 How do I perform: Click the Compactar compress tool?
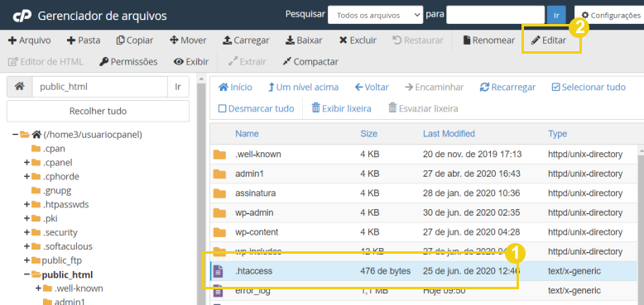pos(310,62)
